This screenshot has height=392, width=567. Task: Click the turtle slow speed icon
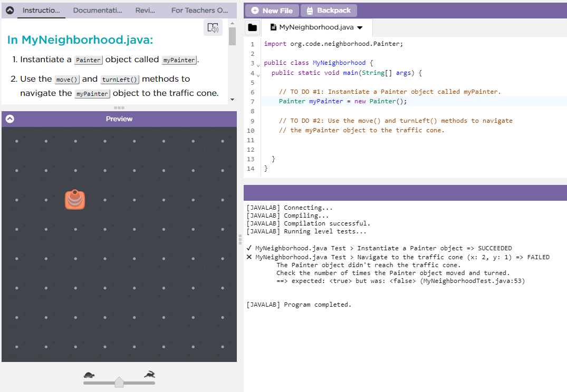click(x=89, y=375)
